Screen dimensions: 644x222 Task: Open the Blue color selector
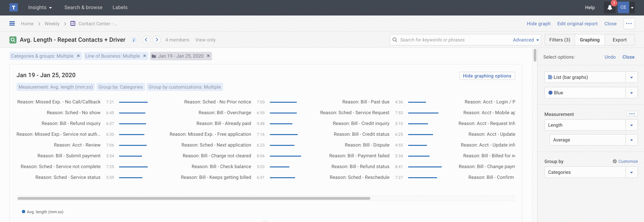coord(631,93)
